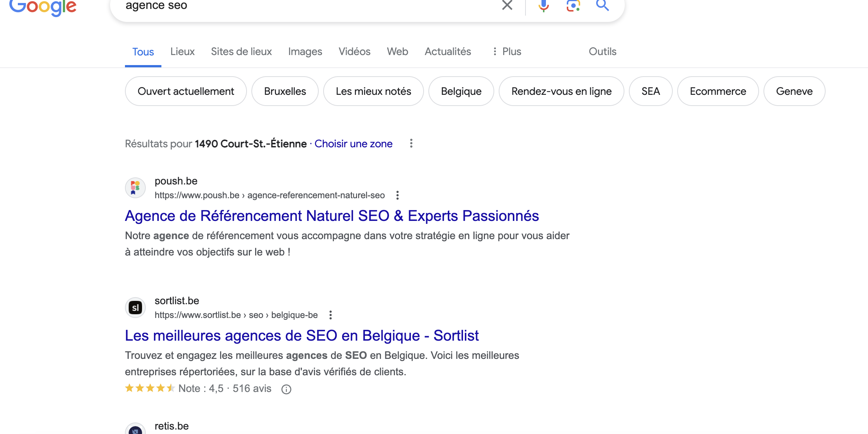Click the sortlist.be favicon

pyautogui.click(x=135, y=308)
